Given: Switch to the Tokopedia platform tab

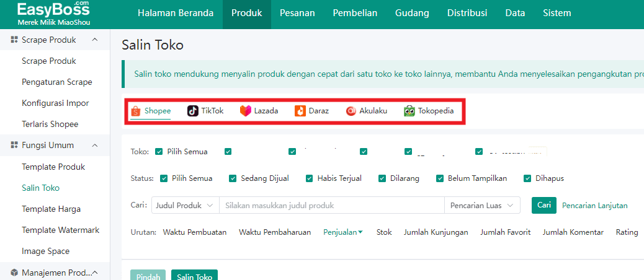Looking at the screenshot, I should [x=429, y=111].
